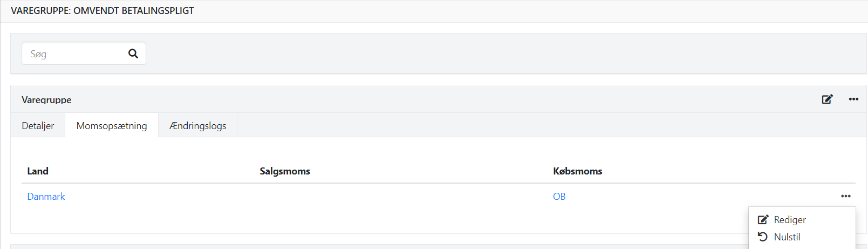
Task: Click the Købsmoms column header
Action: [x=577, y=171]
